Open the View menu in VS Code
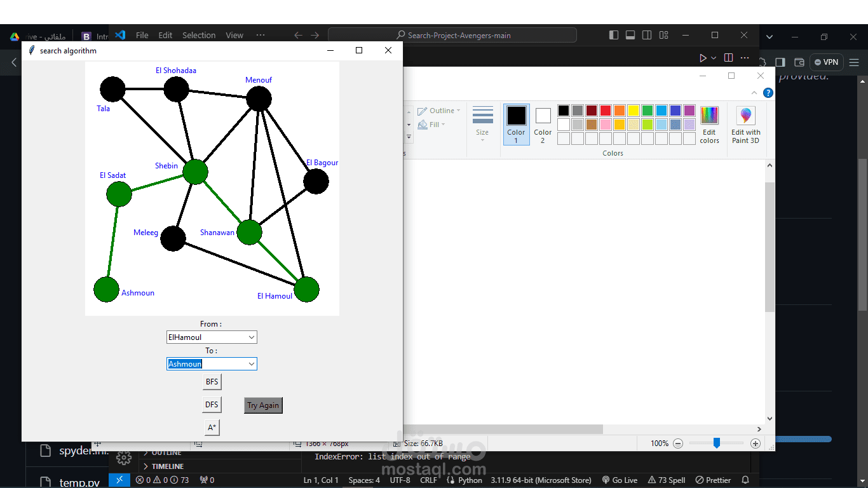 tap(234, 35)
